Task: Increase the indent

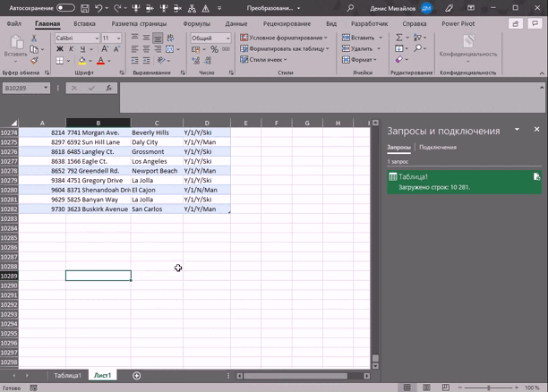Action: [x=146, y=61]
